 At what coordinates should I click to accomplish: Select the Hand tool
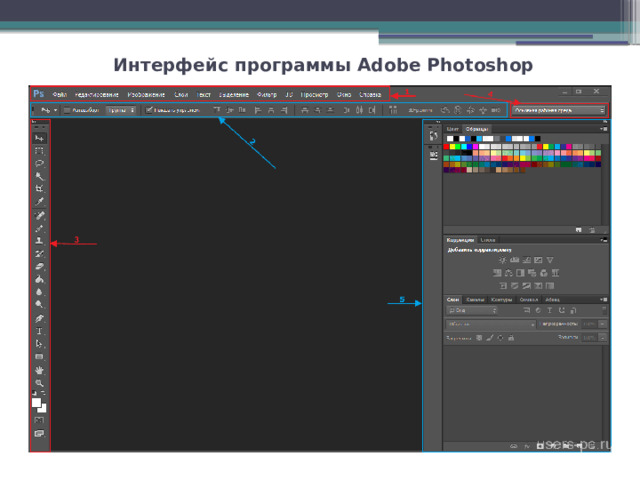coord(39,370)
